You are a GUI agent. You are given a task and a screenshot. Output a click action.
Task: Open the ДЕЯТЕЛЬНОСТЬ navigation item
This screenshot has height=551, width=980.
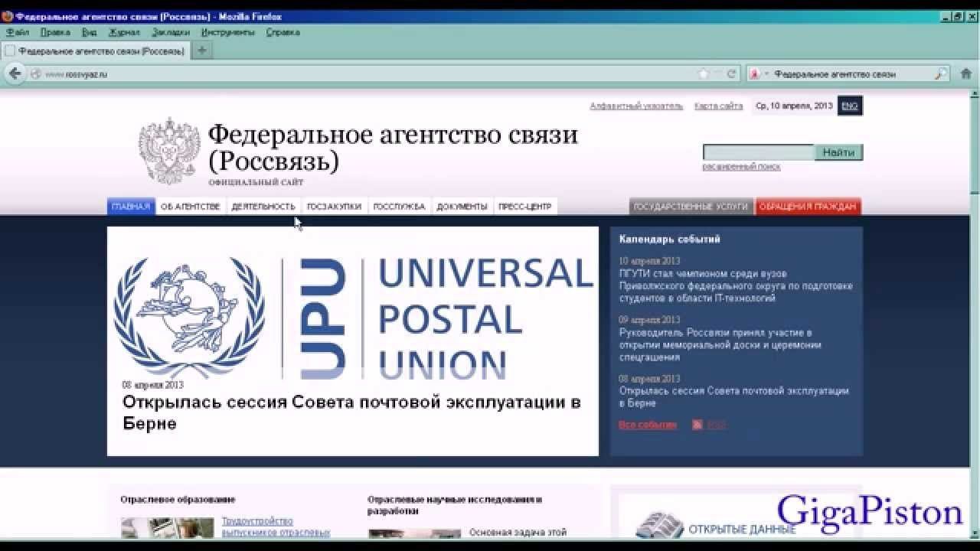pos(263,207)
